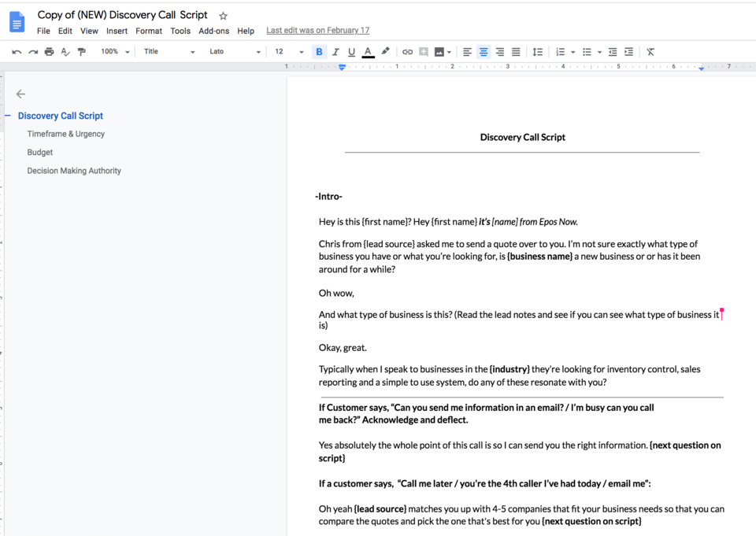Open zoom 100% dropdown

coord(115,52)
